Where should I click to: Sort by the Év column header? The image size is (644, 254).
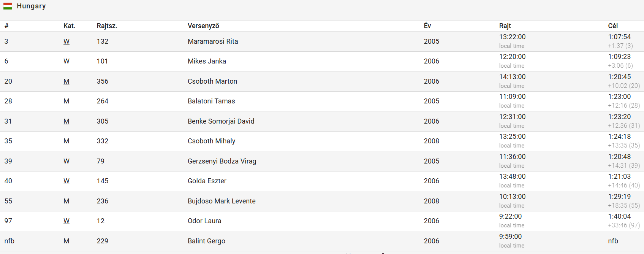[x=427, y=26]
